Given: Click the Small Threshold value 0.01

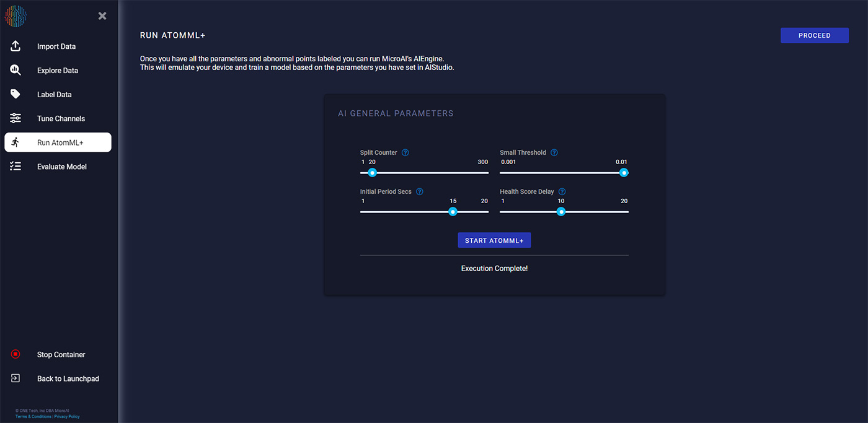Looking at the screenshot, I should tap(622, 162).
